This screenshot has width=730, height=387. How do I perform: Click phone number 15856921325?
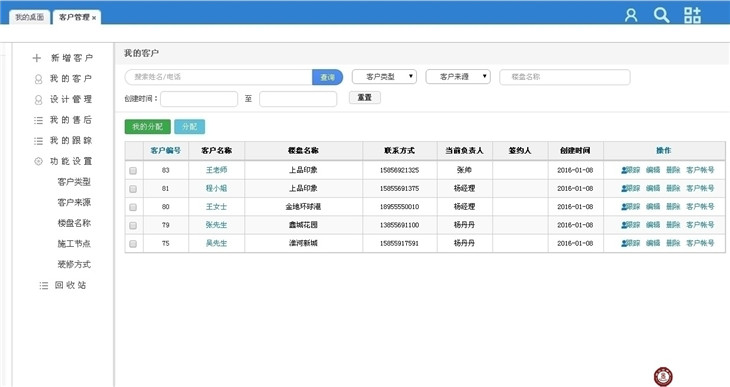click(399, 170)
